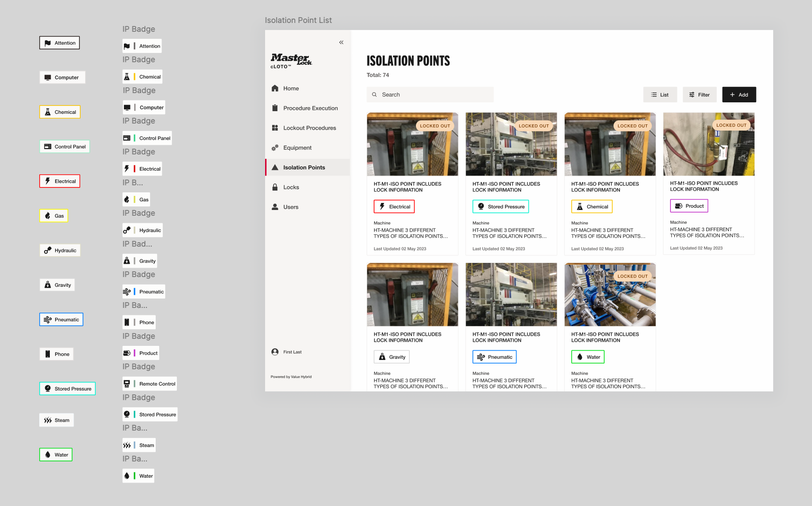Click the IP Badge Gas chip
812x506 pixels.
pos(137,199)
